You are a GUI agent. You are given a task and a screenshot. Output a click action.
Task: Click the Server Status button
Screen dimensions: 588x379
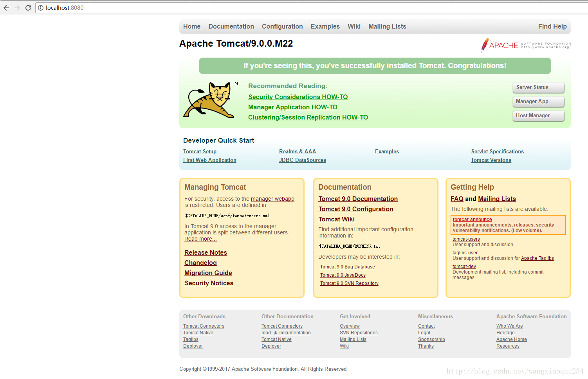(538, 87)
